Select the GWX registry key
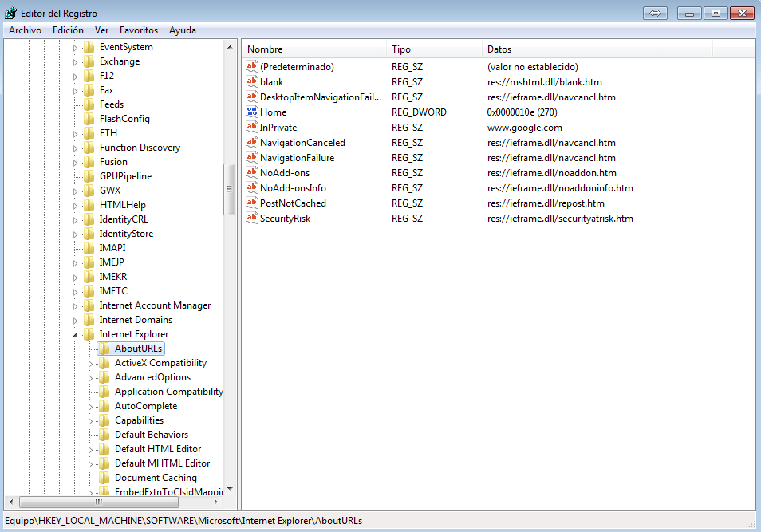This screenshot has width=761, height=532. tap(110, 191)
